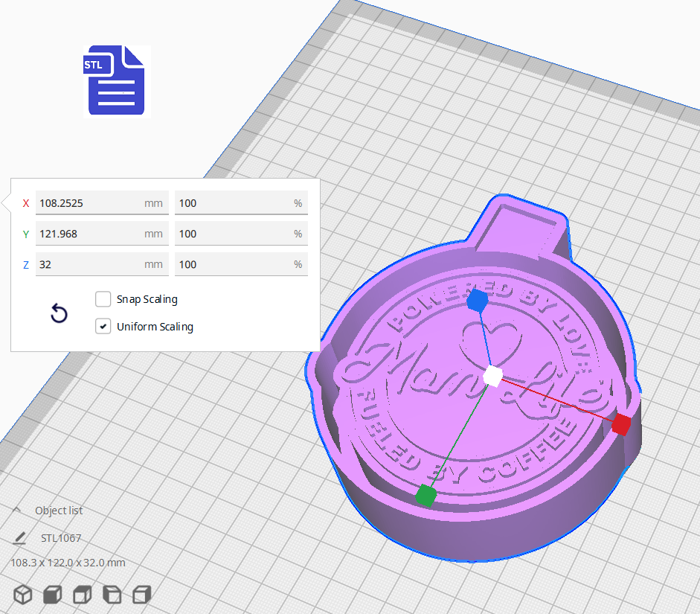Switch to the left side view icon
The image size is (700, 614).
coord(112,594)
